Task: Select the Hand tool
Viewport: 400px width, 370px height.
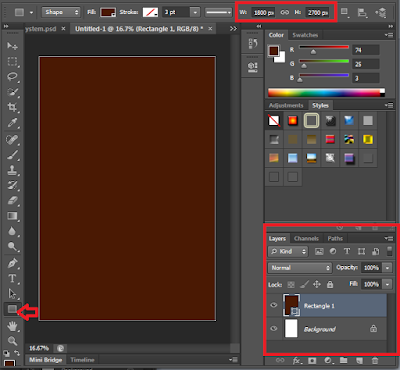Action: click(x=12, y=326)
